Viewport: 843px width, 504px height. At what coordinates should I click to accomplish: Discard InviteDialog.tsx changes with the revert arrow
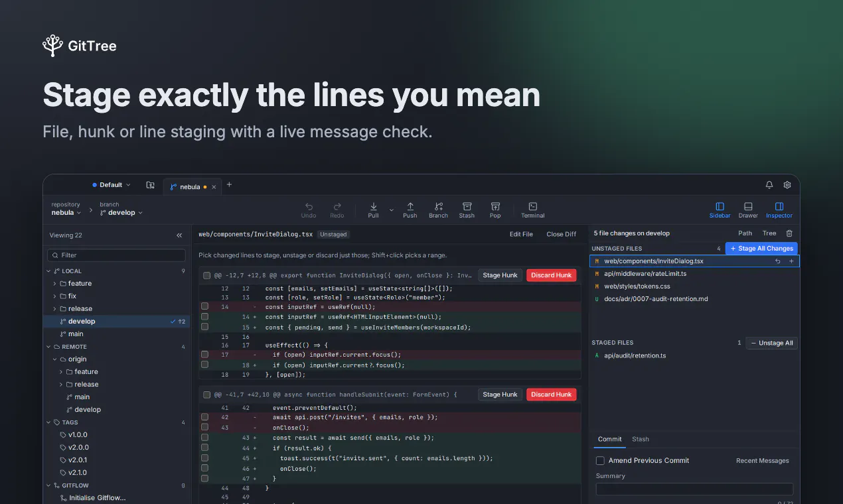point(778,261)
